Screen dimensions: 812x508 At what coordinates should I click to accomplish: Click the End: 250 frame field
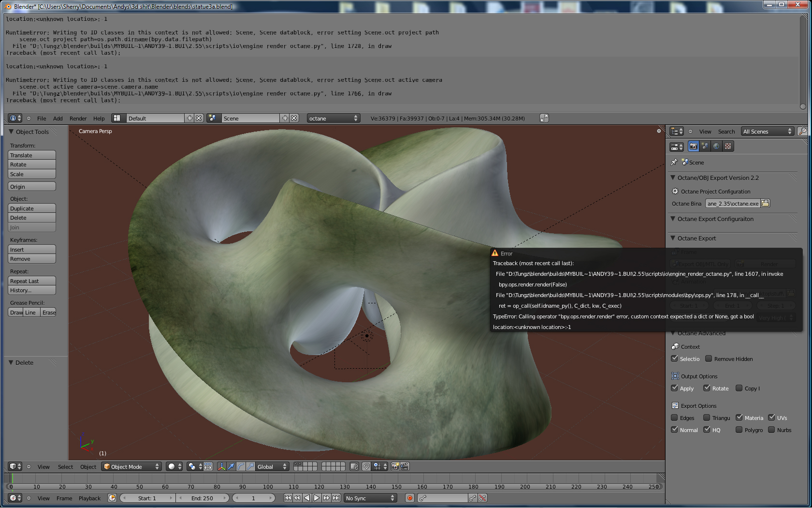tap(202, 498)
